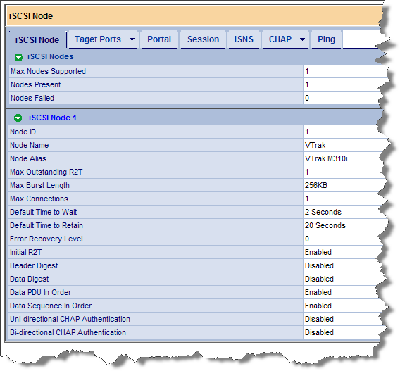Collapse the iSCSI Node 1 green circle icon
This screenshot has height=371, width=400.
tap(18, 118)
